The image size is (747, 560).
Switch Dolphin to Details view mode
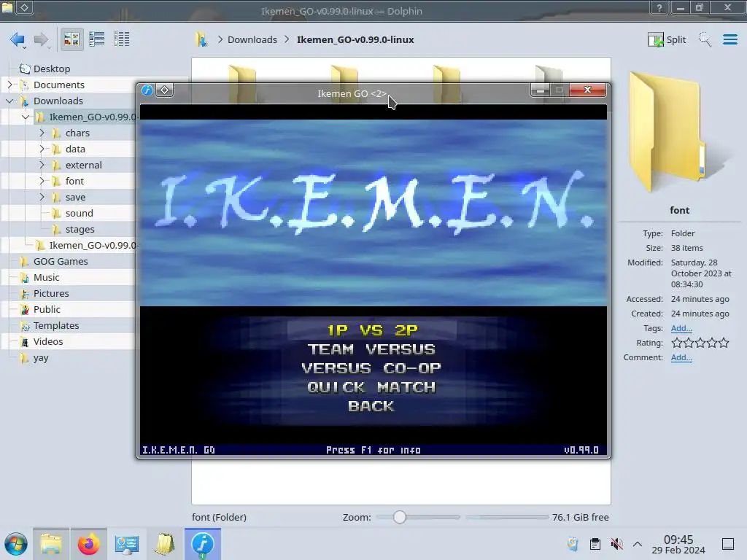[122, 39]
